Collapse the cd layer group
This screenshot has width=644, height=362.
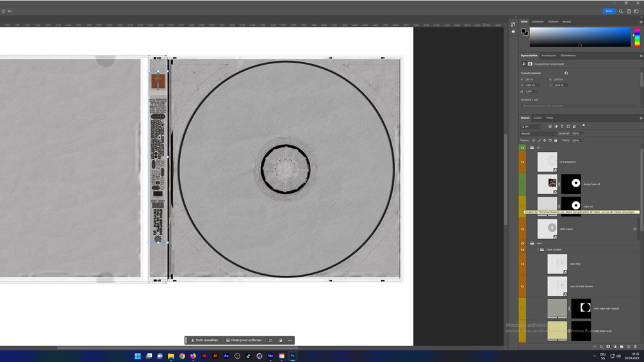click(528, 147)
